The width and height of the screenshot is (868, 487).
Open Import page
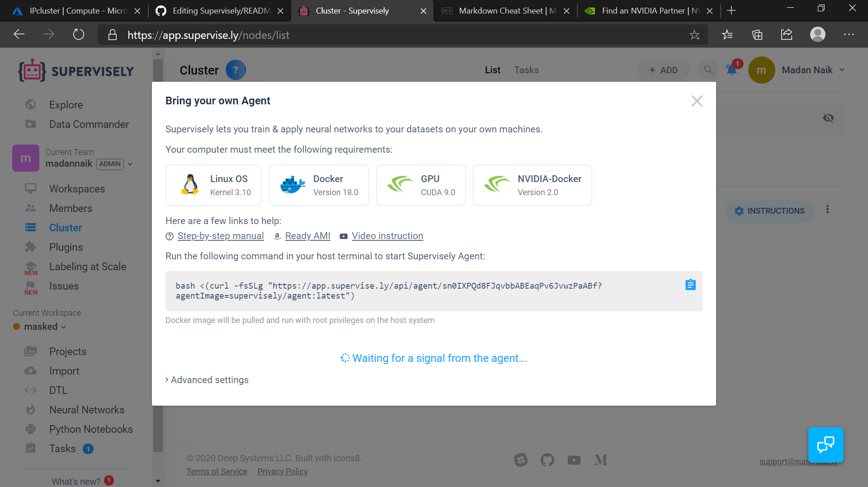64,370
